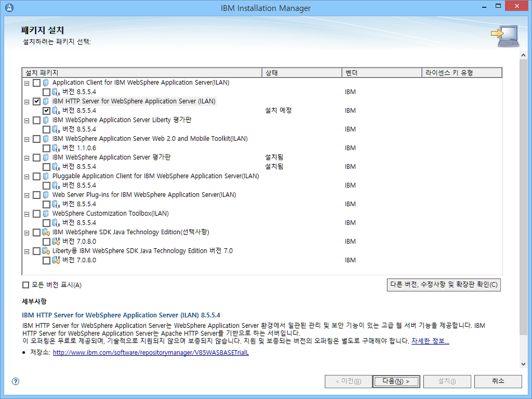This screenshot has width=532, height=399.
Task: Click package icon beside IBM HTTP Server row
Action: (x=46, y=101)
